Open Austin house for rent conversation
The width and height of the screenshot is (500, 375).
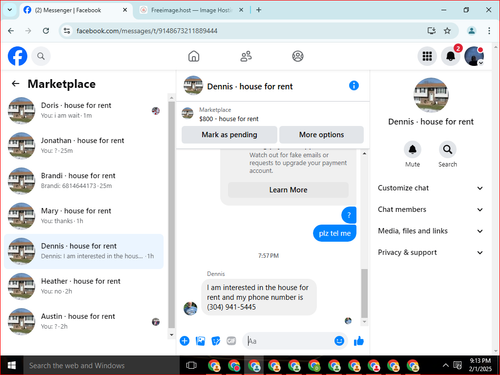(x=84, y=321)
